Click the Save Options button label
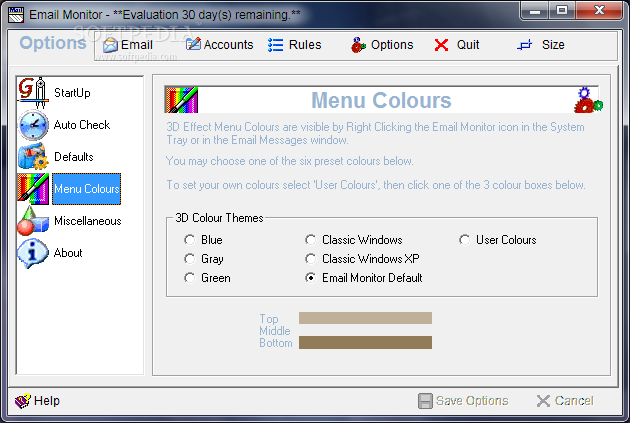Screen dimensions: 630x423 click(472, 401)
